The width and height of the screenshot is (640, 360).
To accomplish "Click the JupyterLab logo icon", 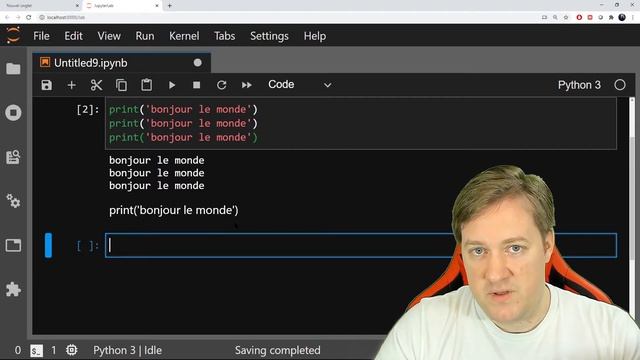I will (x=13, y=36).
